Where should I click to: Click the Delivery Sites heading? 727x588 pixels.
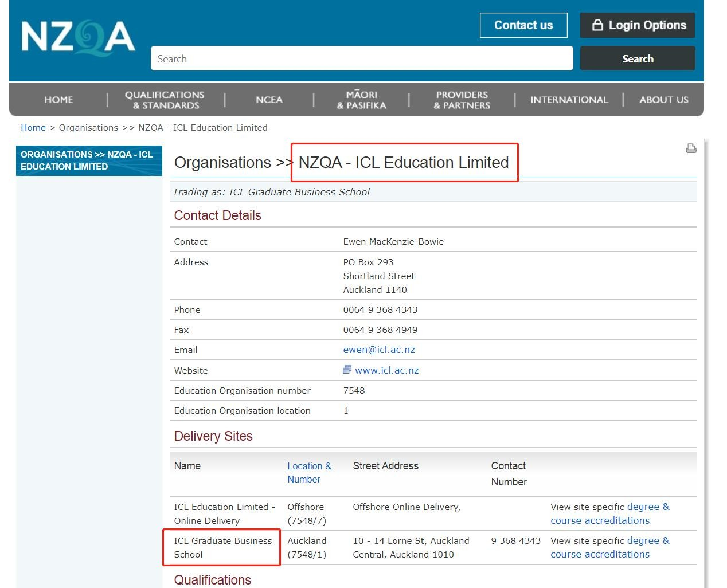coord(213,436)
